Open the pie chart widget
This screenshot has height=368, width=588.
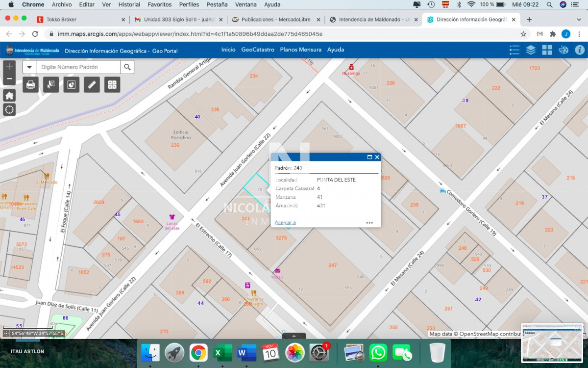71,85
